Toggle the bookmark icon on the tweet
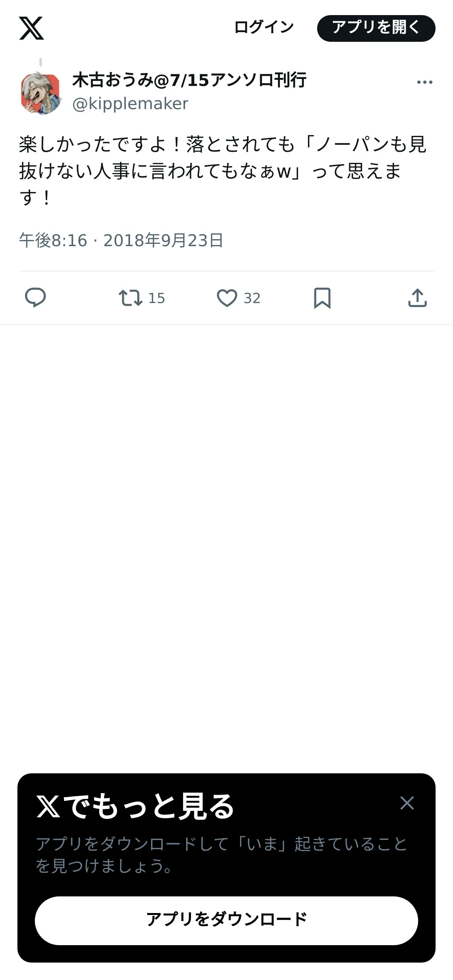Screen dimensions: 453x980 click(322, 298)
